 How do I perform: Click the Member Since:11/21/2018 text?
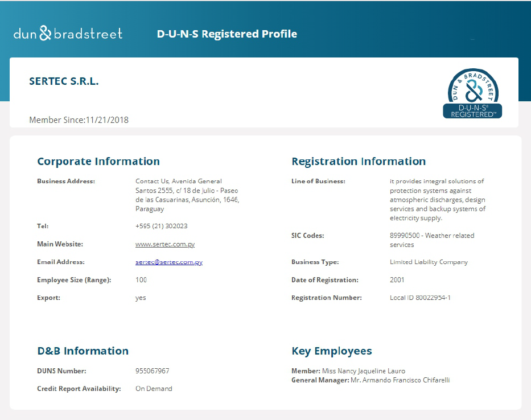(x=79, y=120)
